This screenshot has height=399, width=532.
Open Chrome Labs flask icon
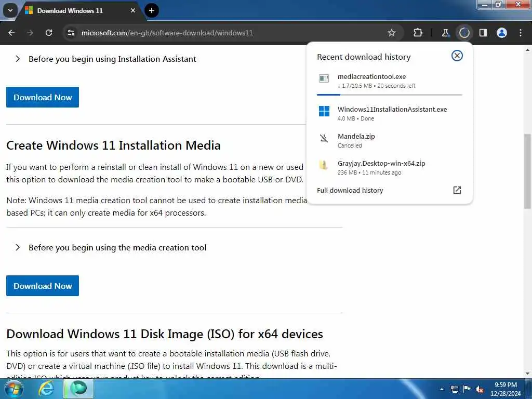(445, 33)
